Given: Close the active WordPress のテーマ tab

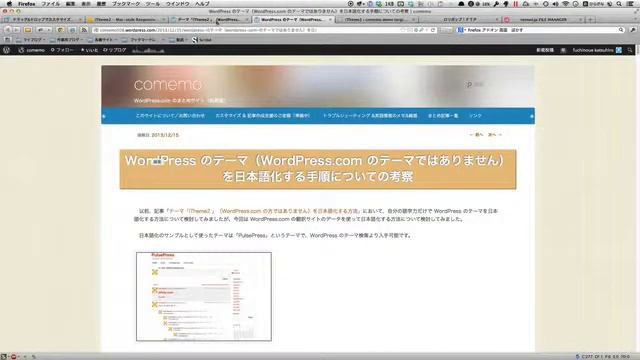Looking at the screenshot, I should point(330,20).
